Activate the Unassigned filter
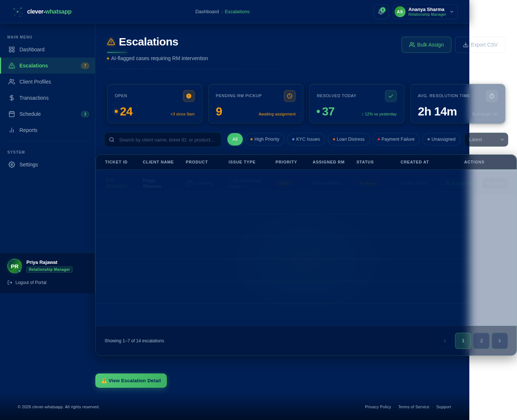 click(x=441, y=139)
